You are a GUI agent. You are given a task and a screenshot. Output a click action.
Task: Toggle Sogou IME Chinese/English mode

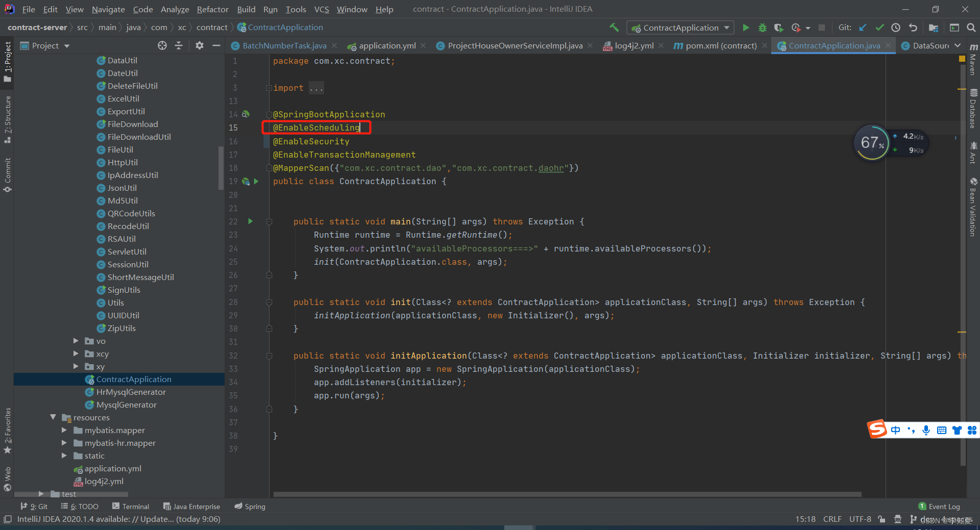tap(896, 430)
